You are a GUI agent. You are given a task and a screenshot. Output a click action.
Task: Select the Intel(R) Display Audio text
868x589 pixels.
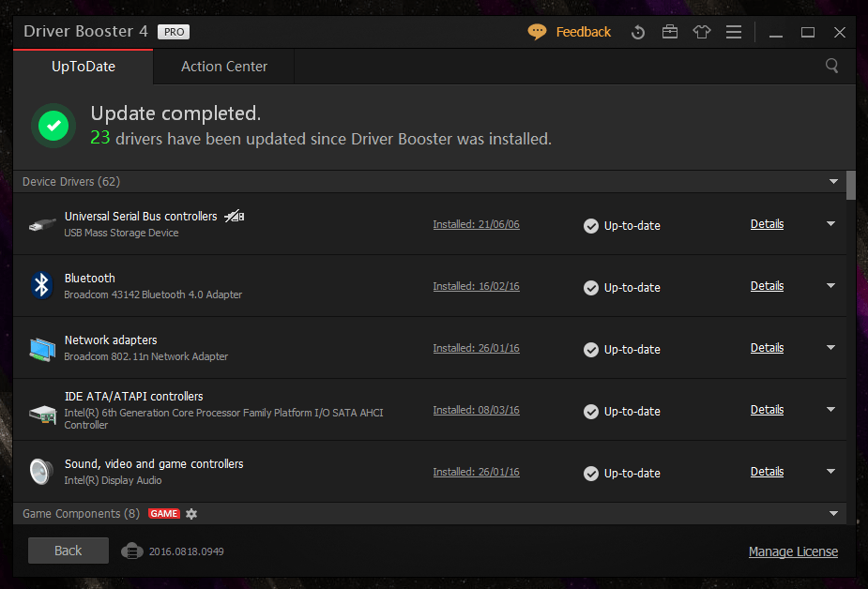113,480
